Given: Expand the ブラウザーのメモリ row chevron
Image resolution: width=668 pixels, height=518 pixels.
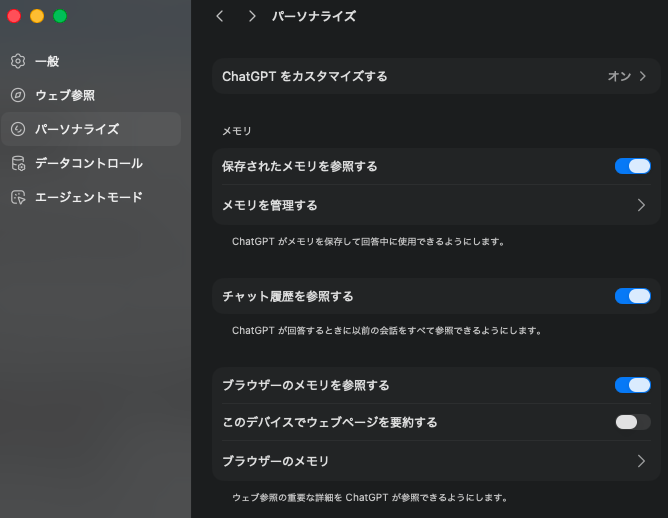Looking at the screenshot, I should coord(641,461).
